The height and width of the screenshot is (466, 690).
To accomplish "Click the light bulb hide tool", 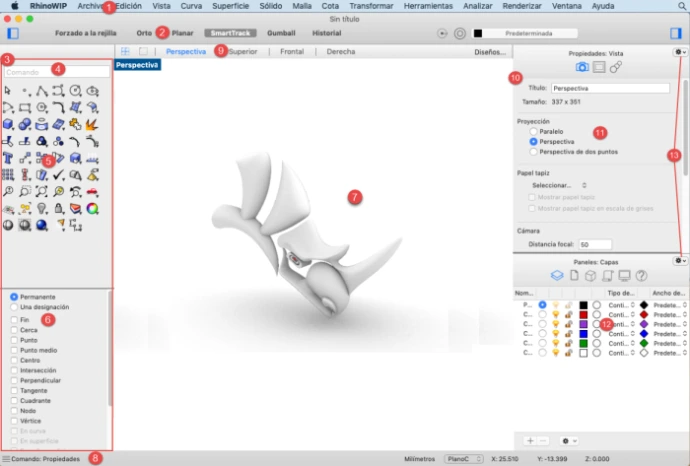I will click(41, 209).
